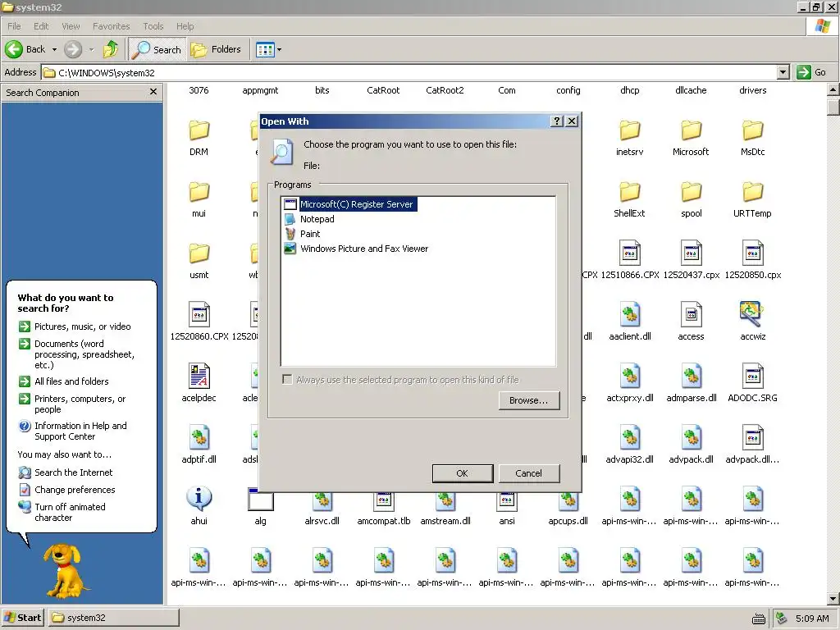Click Cancel in Open With dialog
The height and width of the screenshot is (630, 840).
pyautogui.click(x=529, y=473)
